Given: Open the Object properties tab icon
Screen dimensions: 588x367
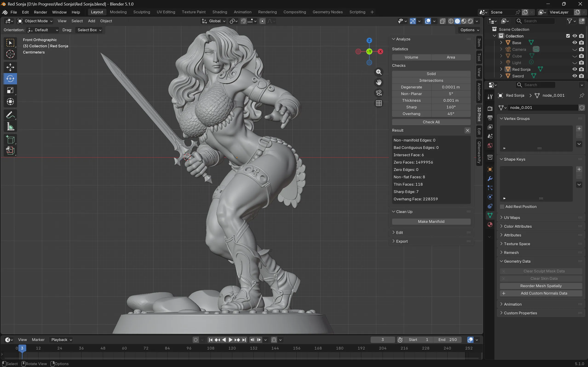Looking at the screenshot, I should pyautogui.click(x=490, y=169).
